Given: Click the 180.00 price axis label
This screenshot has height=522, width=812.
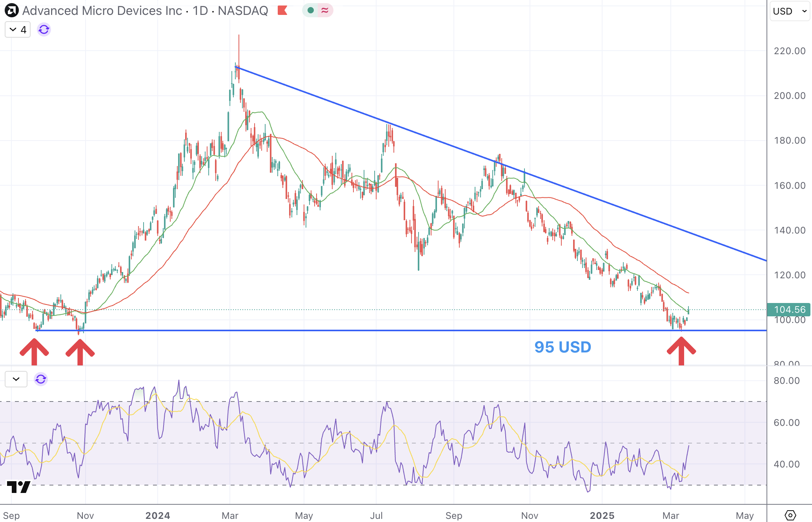Looking at the screenshot, I should point(789,141).
